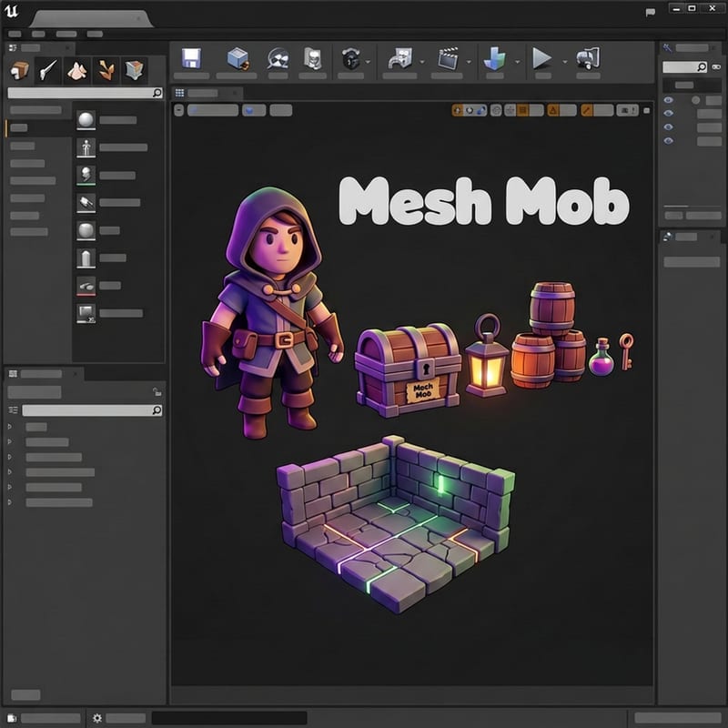Image resolution: width=728 pixels, height=728 pixels.
Task: Toggle the padlock icon in the lower-left panel
Action: 157,392
